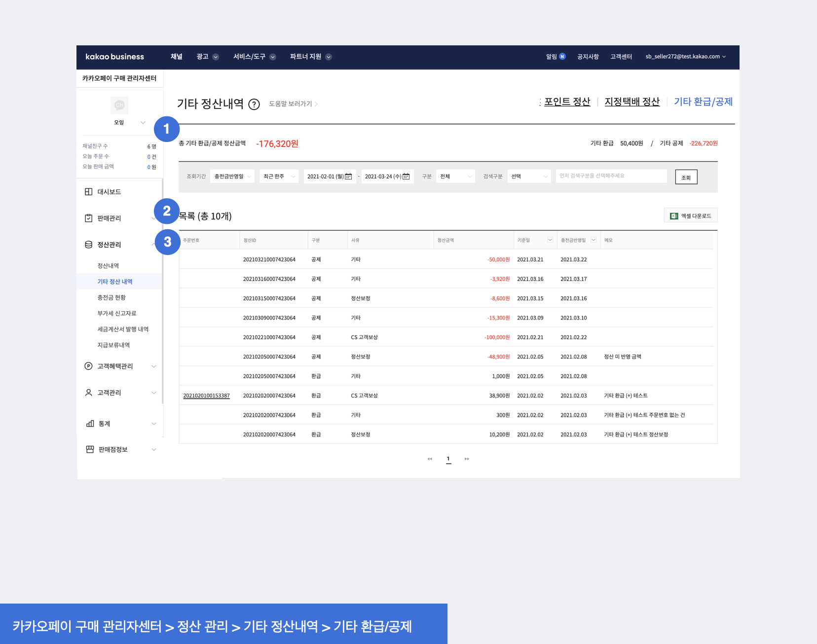Image resolution: width=817 pixels, height=644 pixels.
Task: Expand the 고객혜택관리 menu chevron
Action: [154, 366]
